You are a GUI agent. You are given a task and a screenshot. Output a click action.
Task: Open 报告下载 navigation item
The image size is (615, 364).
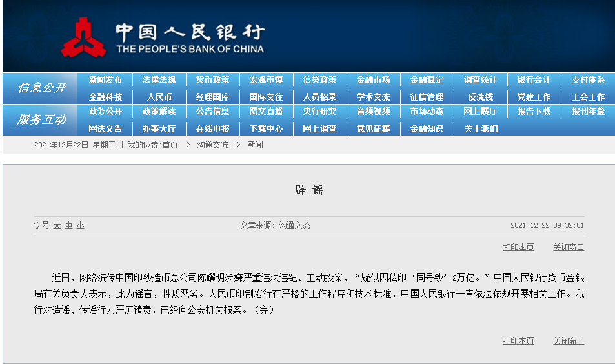pos(534,112)
